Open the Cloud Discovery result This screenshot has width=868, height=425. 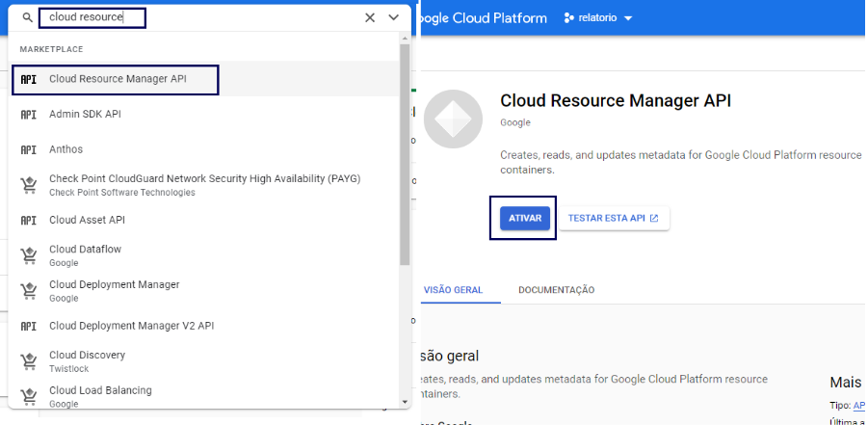coord(203,361)
